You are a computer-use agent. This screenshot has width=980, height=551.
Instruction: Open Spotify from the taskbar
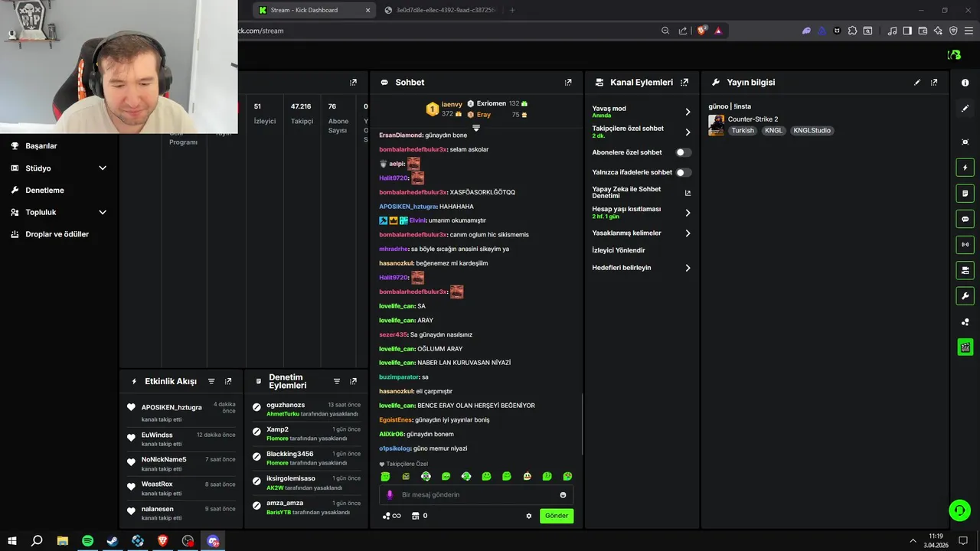click(87, 541)
